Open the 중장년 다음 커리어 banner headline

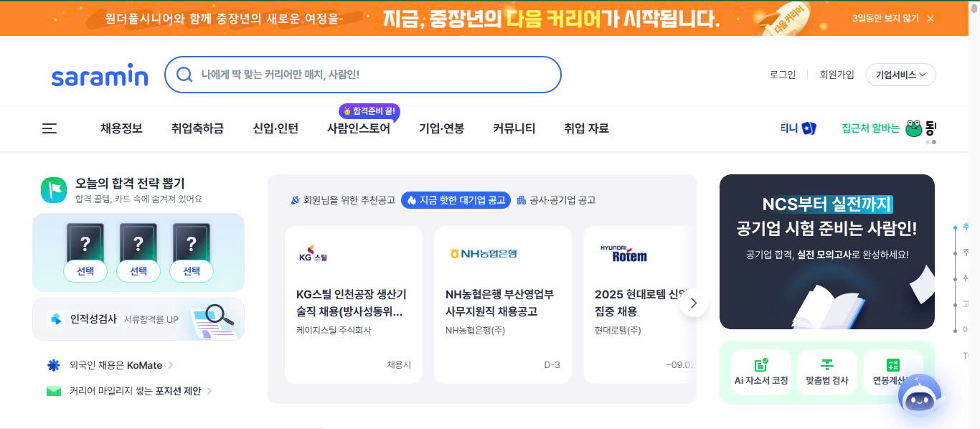click(x=550, y=19)
